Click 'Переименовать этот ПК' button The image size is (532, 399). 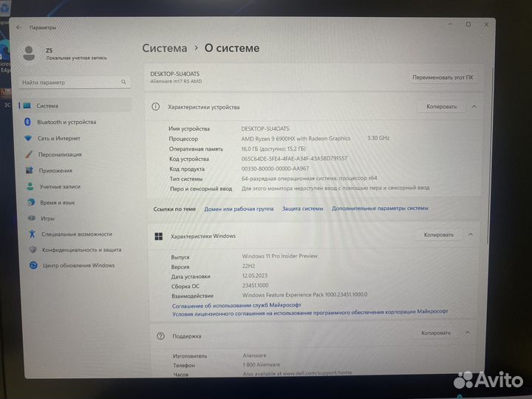(x=443, y=78)
